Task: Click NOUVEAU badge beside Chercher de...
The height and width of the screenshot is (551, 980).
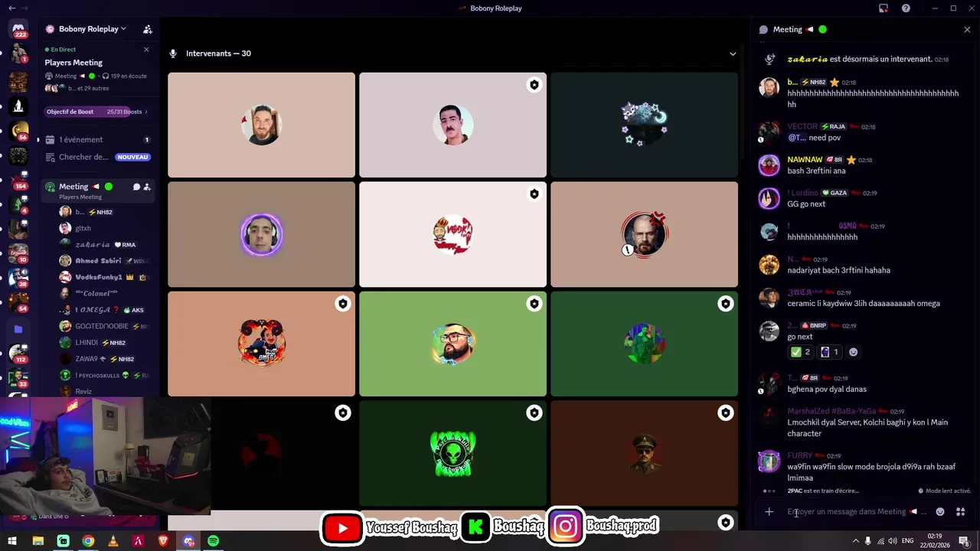Action: pos(132,157)
